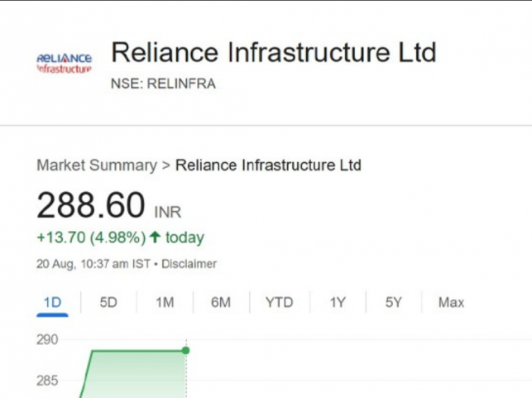Click the NSE: RELINFRA ticker text
The image size is (532, 398).
click(163, 84)
